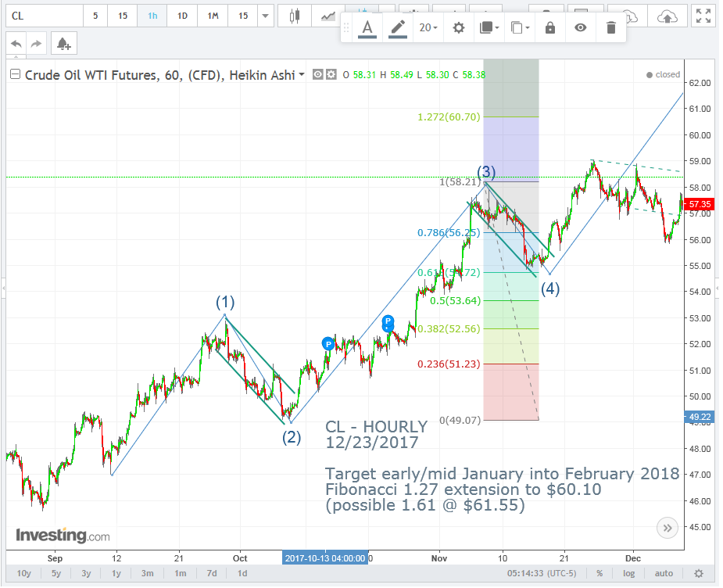Open the text color swatch
This screenshot has height=588, width=723.
point(367,27)
